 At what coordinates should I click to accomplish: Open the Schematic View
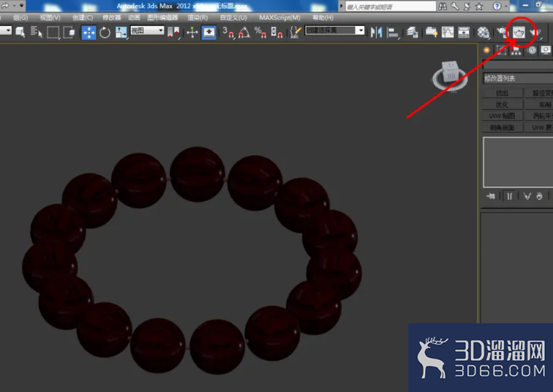point(464,33)
